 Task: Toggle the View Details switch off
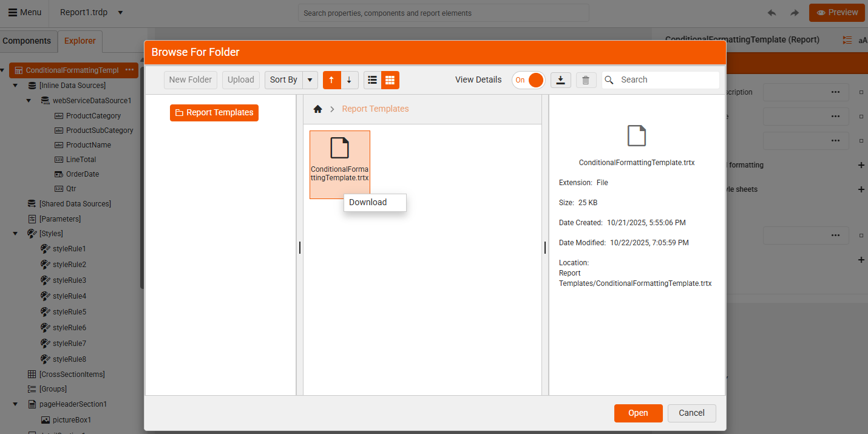pyautogui.click(x=528, y=80)
